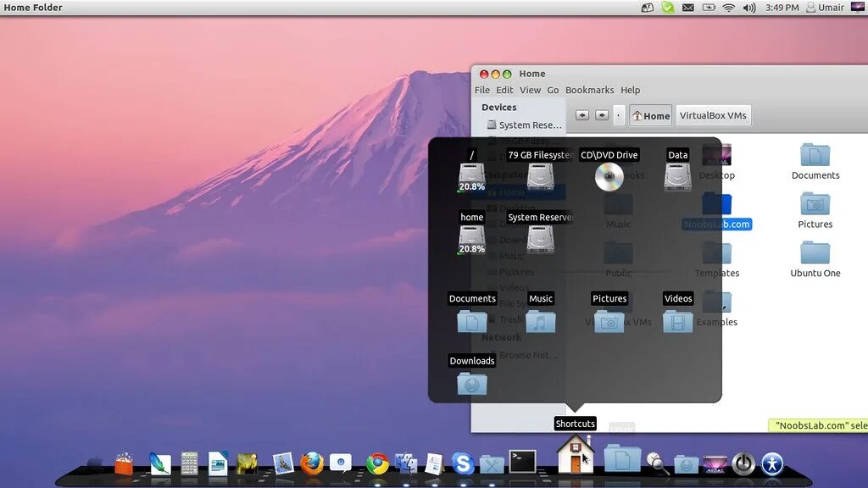The image size is (868, 488).
Task: Click the Home path bar button
Action: click(650, 115)
